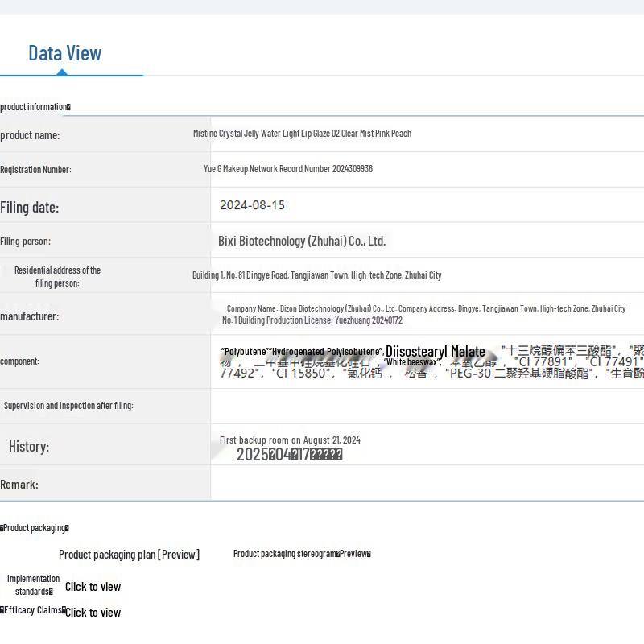Click to view Efficacy Claims
The height and width of the screenshot is (644, 644).
click(x=93, y=613)
